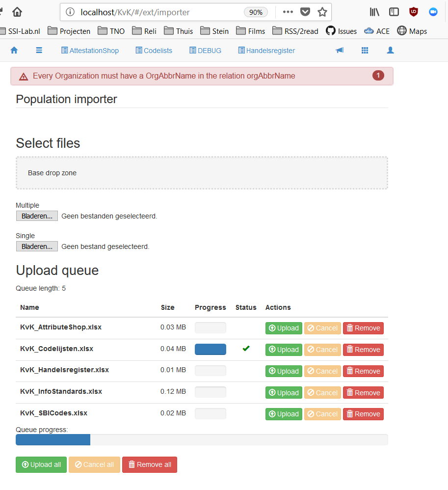This screenshot has height=490, width=448.
Task: Open Maps bookmark
Action: (412, 31)
